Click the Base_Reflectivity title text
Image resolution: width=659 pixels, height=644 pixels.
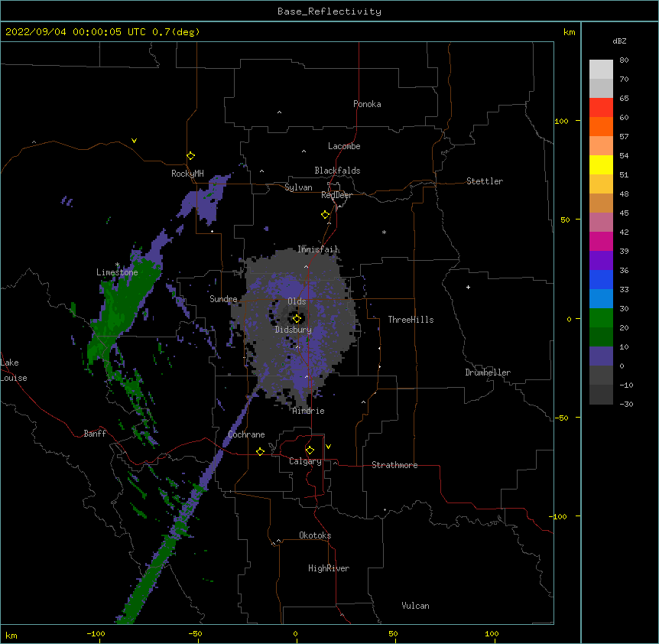[x=329, y=11]
